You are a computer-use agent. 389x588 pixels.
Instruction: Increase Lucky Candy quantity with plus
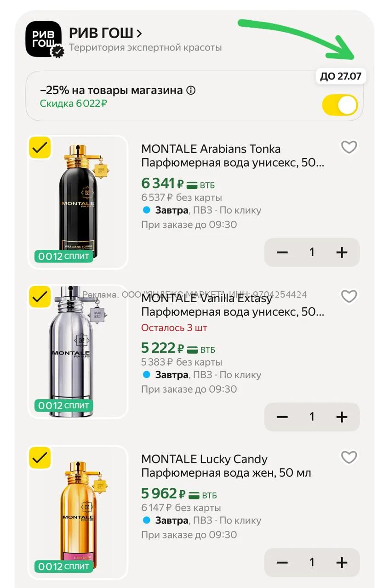click(x=342, y=562)
